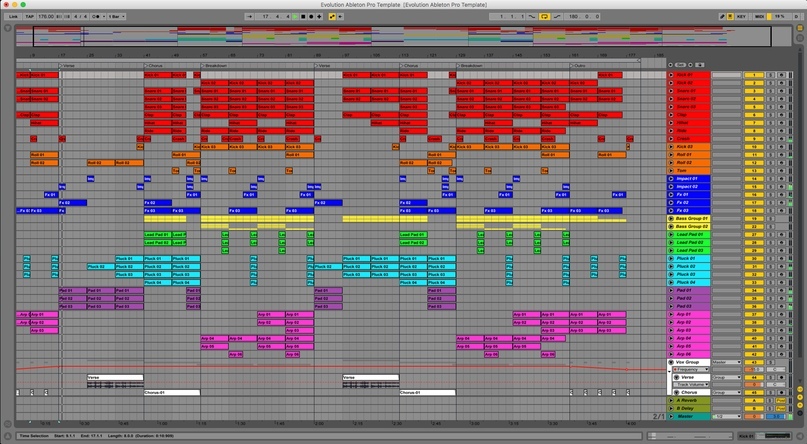Unfold the Kick 01 track
The image size is (807, 444).
(671, 75)
